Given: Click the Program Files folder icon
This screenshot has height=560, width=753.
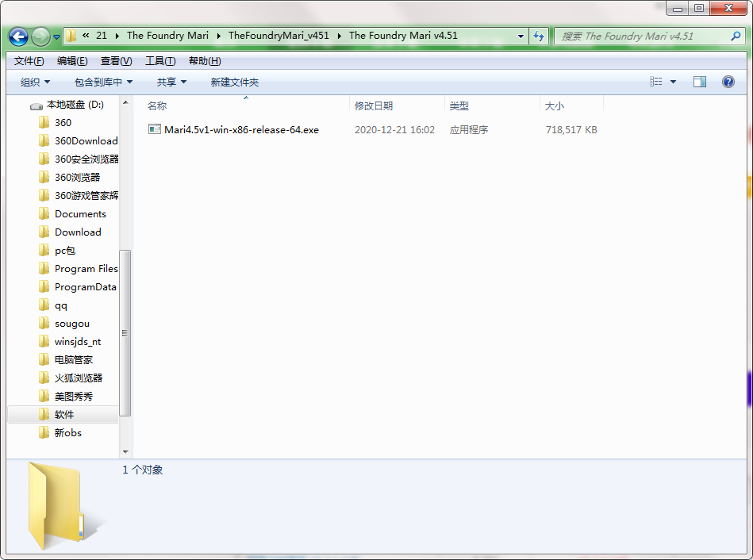Looking at the screenshot, I should tap(44, 268).
